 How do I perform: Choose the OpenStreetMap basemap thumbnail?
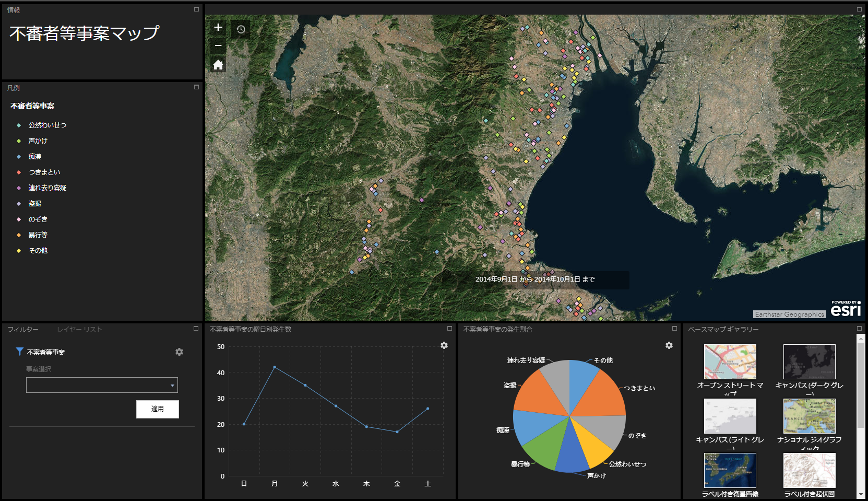coord(730,362)
